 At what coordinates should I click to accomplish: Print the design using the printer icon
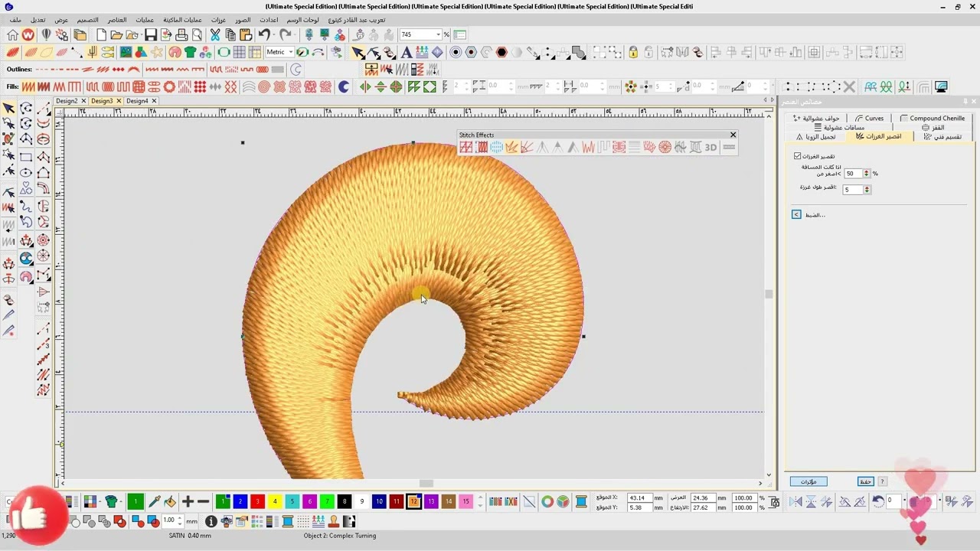(181, 35)
